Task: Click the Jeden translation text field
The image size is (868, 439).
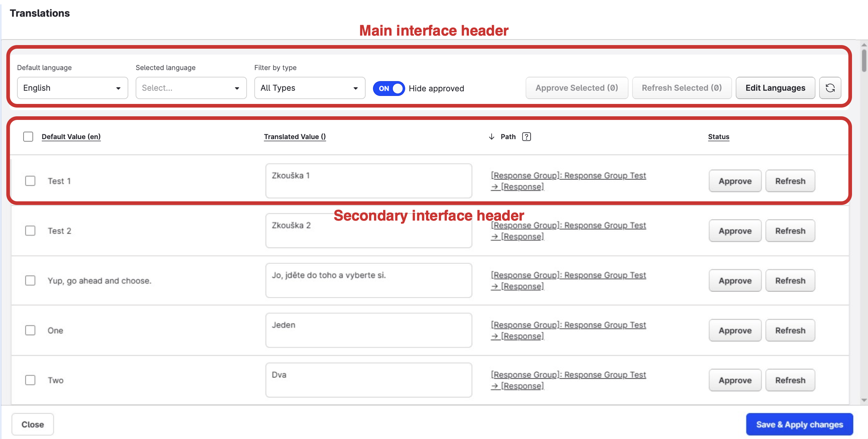Action: (369, 330)
